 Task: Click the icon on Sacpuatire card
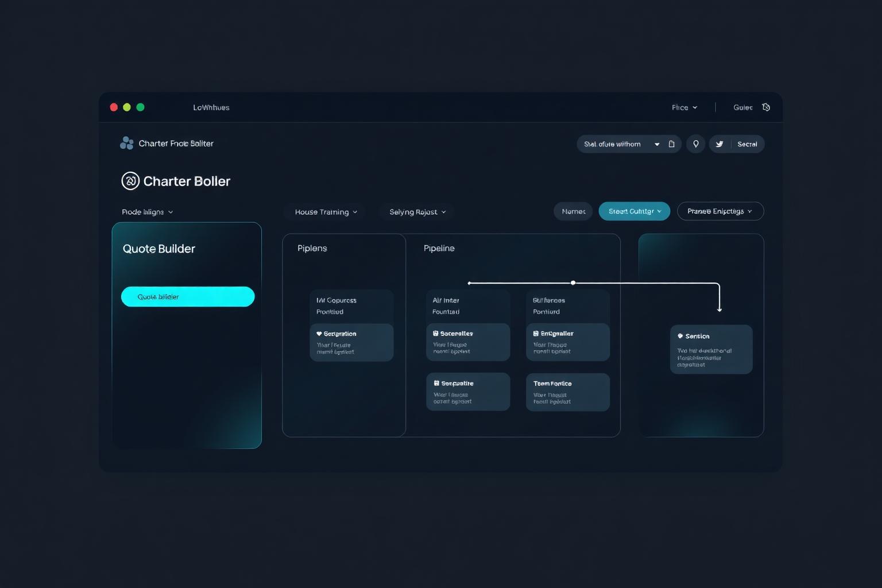(x=436, y=383)
